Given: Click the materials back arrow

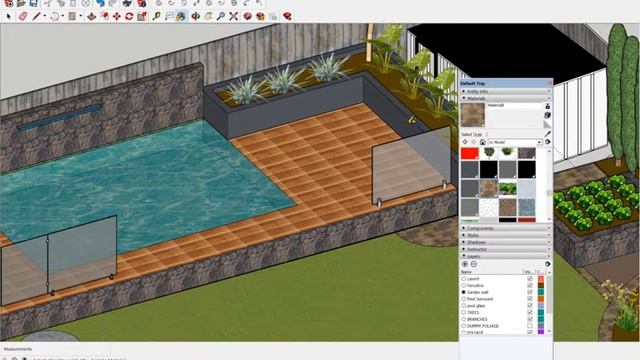Looking at the screenshot, I should pos(465,142).
